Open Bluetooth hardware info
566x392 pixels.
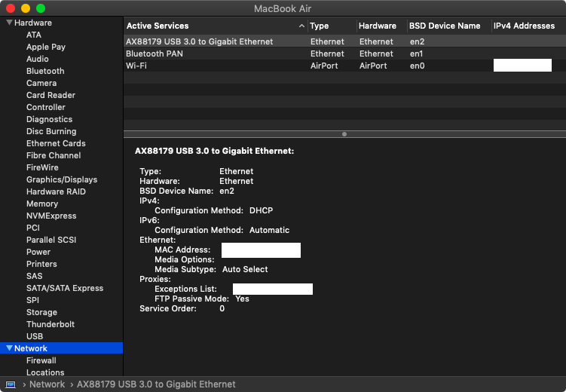pyautogui.click(x=45, y=71)
